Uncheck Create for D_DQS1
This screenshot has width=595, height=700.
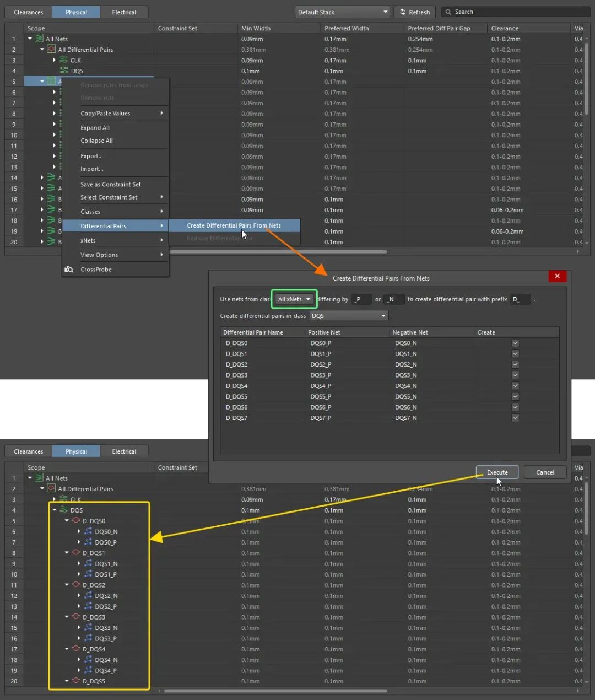[515, 353]
